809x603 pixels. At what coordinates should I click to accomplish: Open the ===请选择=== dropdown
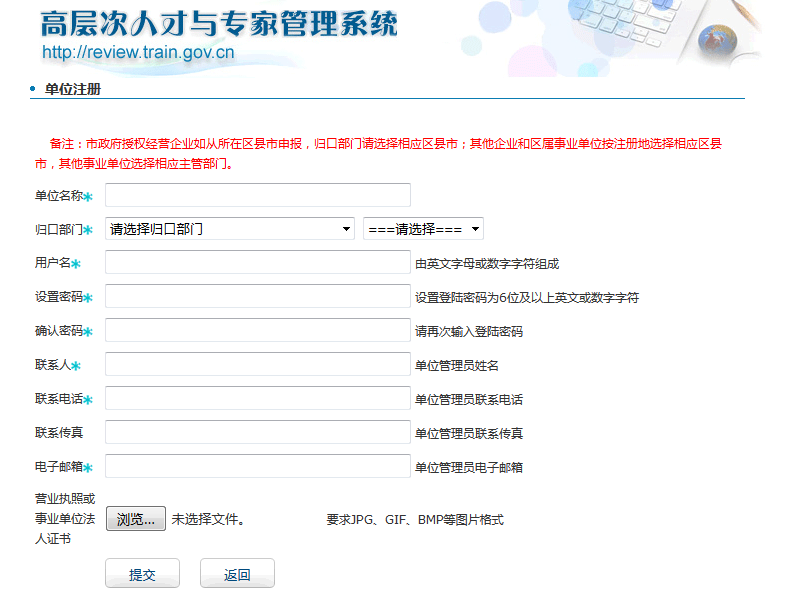pyautogui.click(x=423, y=229)
